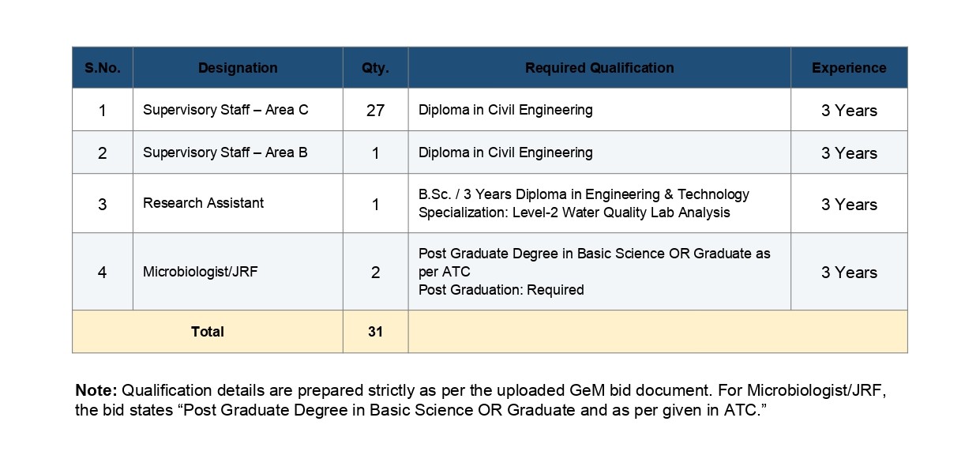
Task: Select the Supervisory Staff – Area B cell
Action: pyautogui.click(x=238, y=152)
